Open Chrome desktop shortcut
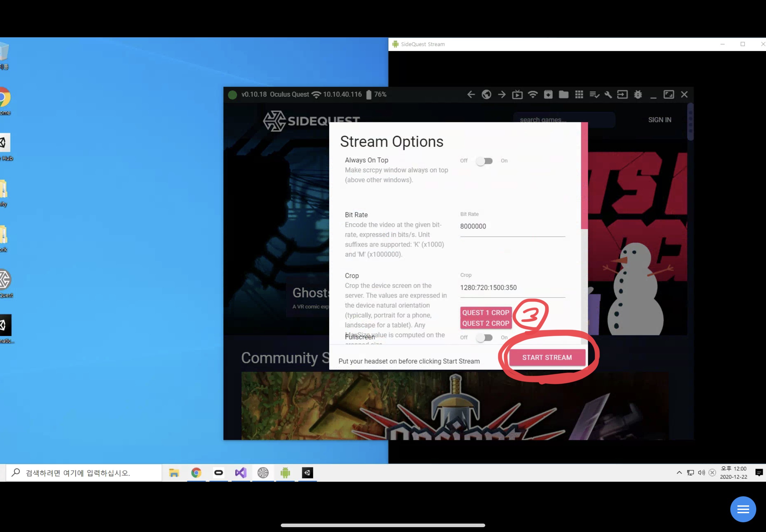Screen dimensions: 766x532 pyautogui.click(x=5, y=101)
